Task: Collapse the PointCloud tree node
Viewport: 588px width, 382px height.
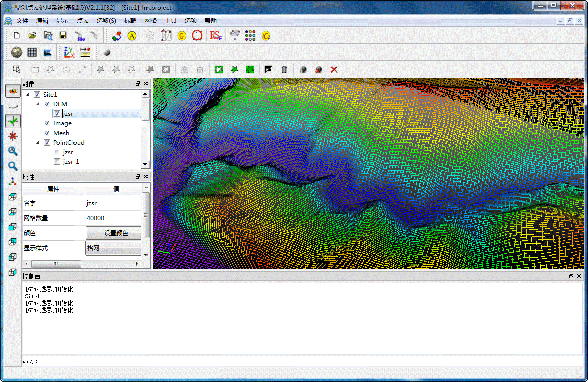Action: tap(38, 143)
